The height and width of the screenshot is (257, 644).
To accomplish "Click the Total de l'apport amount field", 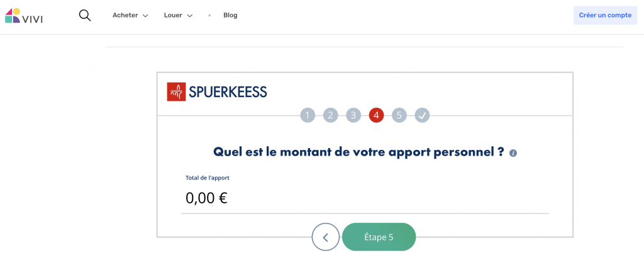I will pos(365,198).
